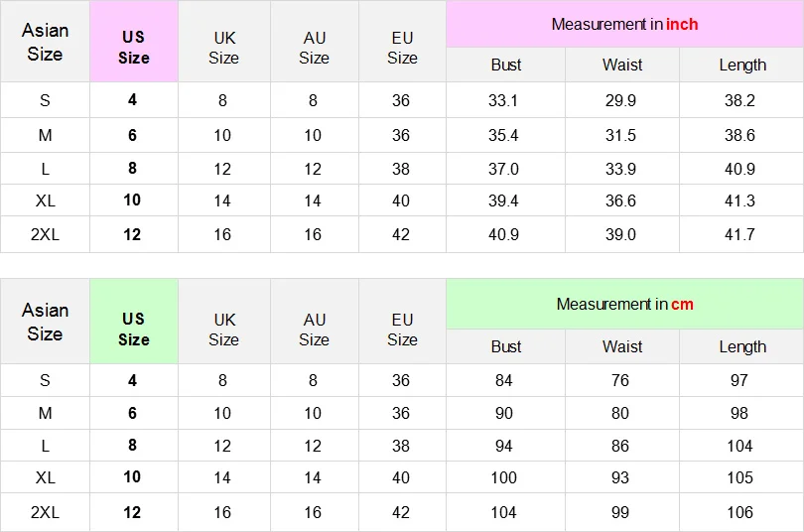Click the pink US Size header cell

[x=134, y=42]
